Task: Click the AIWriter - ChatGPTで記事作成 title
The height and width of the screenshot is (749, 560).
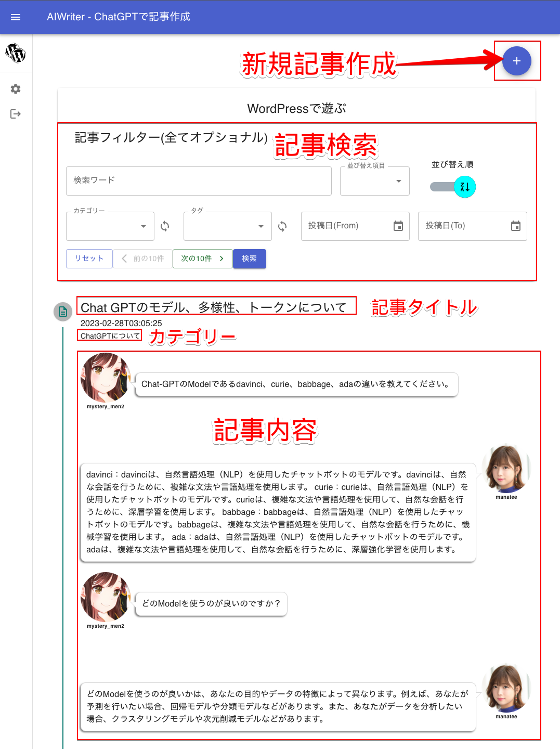Action: pyautogui.click(x=119, y=17)
